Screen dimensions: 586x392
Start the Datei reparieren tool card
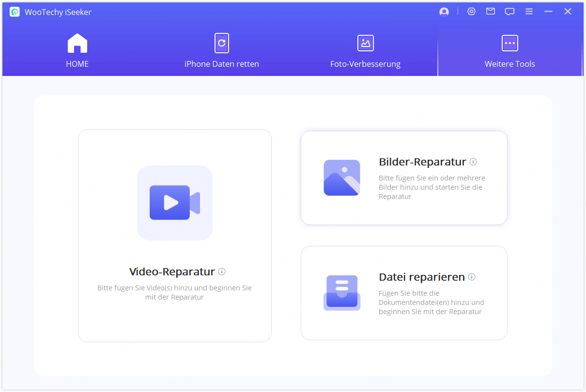click(x=404, y=293)
